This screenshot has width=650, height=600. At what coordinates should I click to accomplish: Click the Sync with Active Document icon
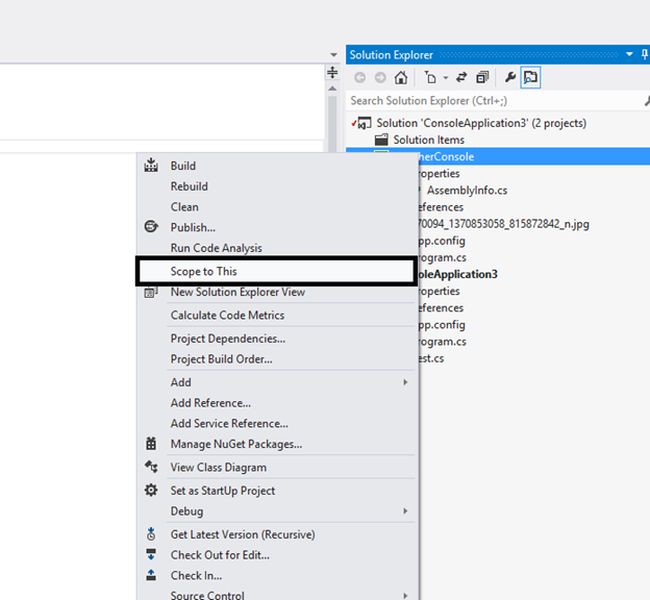click(x=461, y=78)
